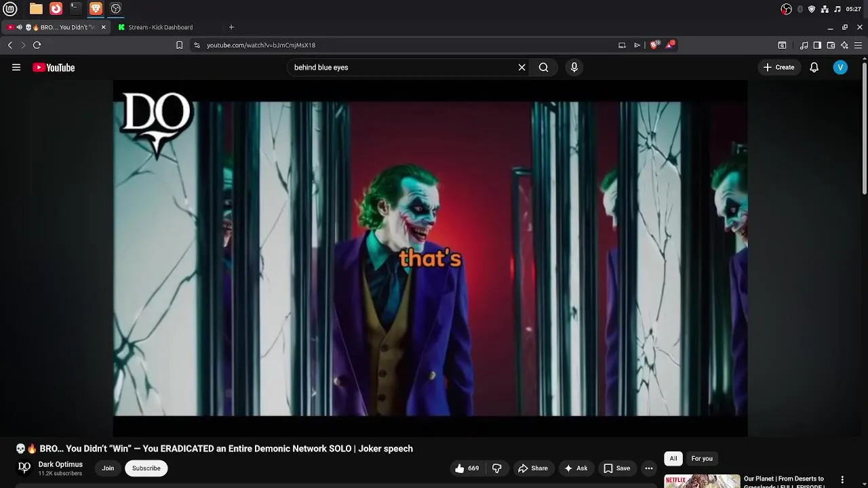The width and height of the screenshot is (868, 488).
Task: Open Our Planet From Deserts video title
Action: pos(784,481)
